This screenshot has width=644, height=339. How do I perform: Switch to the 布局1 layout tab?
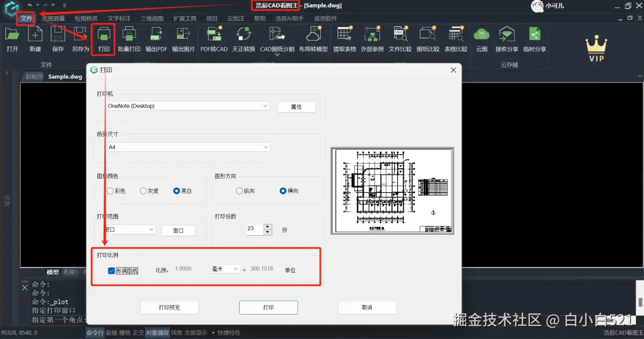(x=70, y=272)
